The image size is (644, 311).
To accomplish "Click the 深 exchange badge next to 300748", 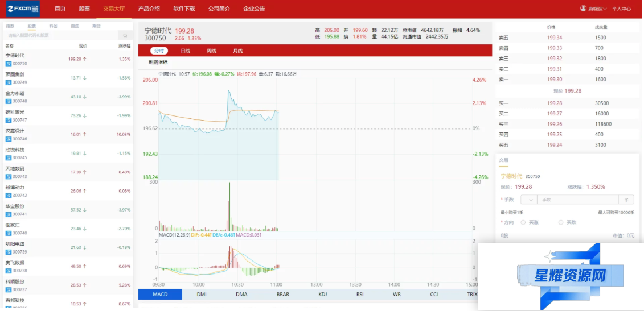I will pos(8,101).
